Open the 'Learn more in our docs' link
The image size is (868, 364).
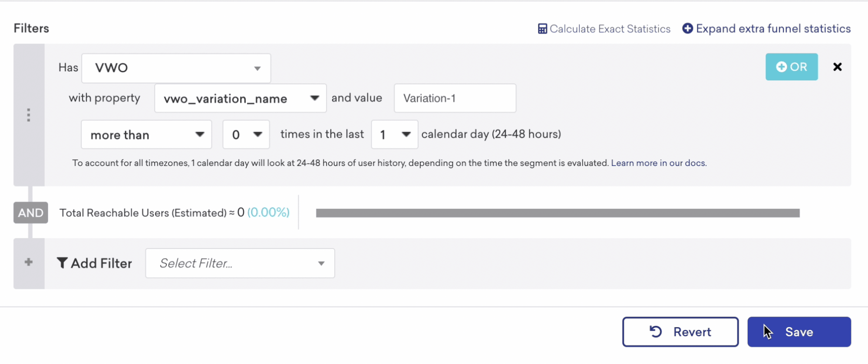tap(659, 163)
